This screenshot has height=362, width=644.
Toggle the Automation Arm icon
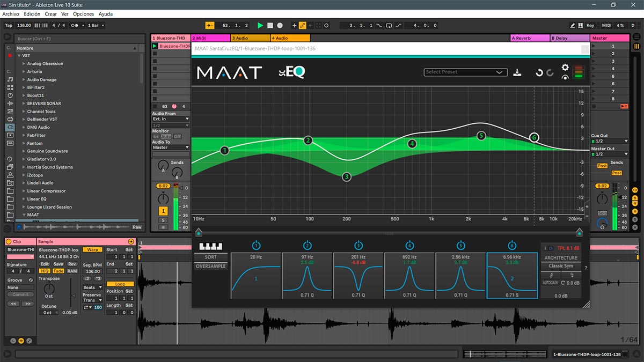302,25
